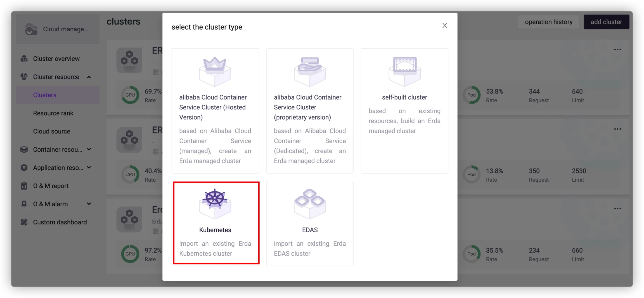Select the Hosted Version crown icon
This screenshot has width=644, height=298.
(x=215, y=71)
